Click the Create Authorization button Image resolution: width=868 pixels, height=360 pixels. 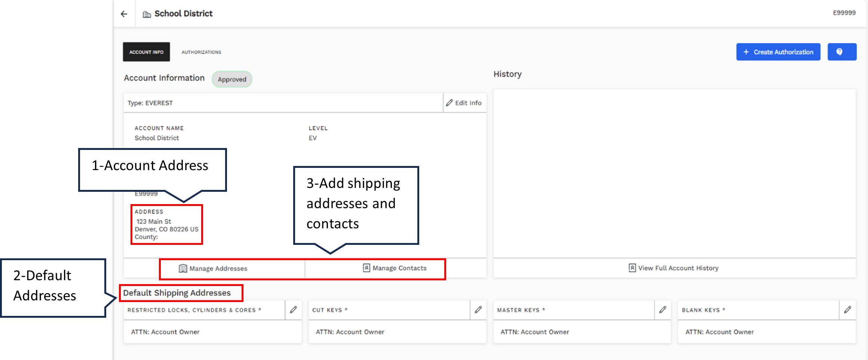[778, 52]
